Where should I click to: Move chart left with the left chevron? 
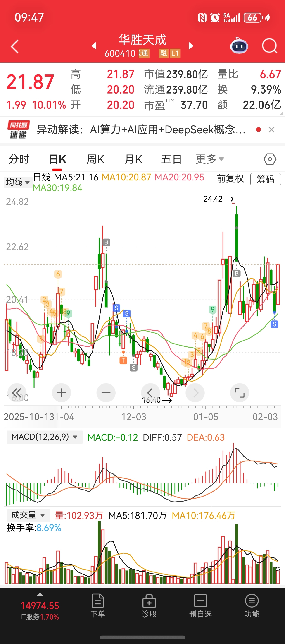coord(150,393)
